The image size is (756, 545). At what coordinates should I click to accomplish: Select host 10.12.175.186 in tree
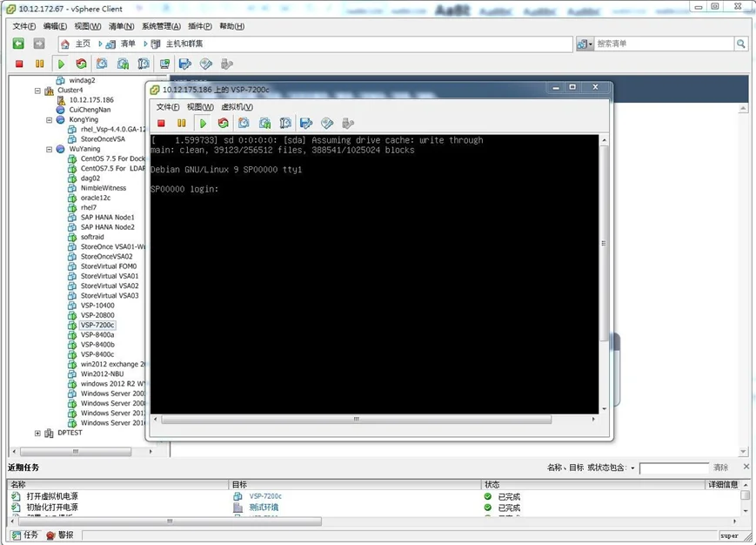coord(91,100)
